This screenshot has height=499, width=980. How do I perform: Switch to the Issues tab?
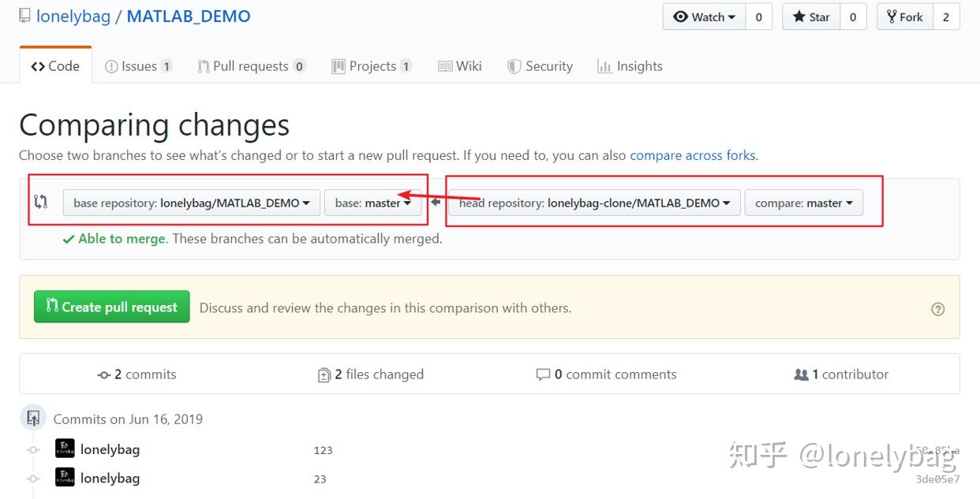[138, 66]
